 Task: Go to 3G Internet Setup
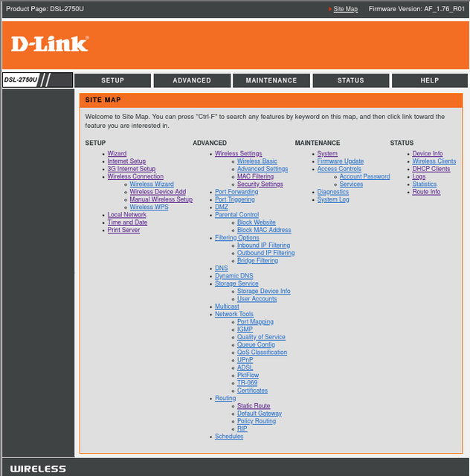(132, 169)
